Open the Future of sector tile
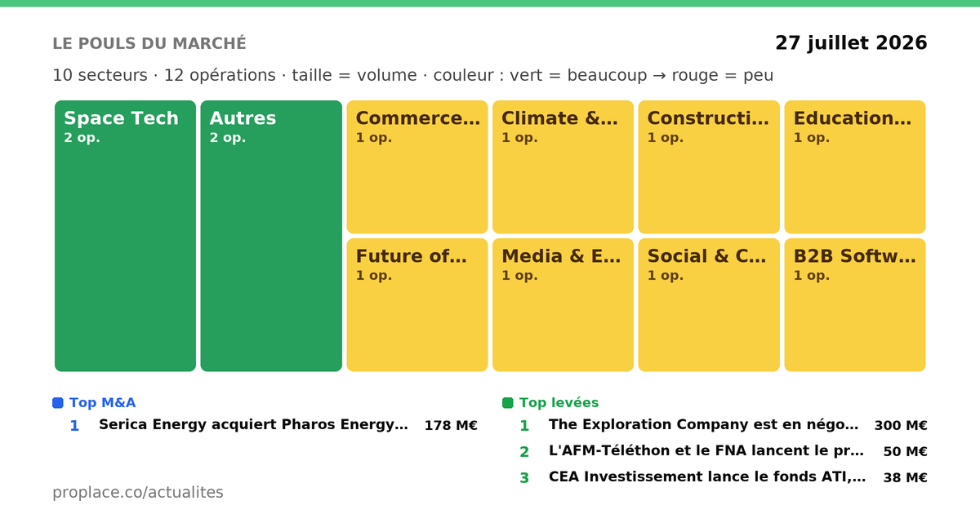The width and height of the screenshot is (980, 514). click(417, 305)
